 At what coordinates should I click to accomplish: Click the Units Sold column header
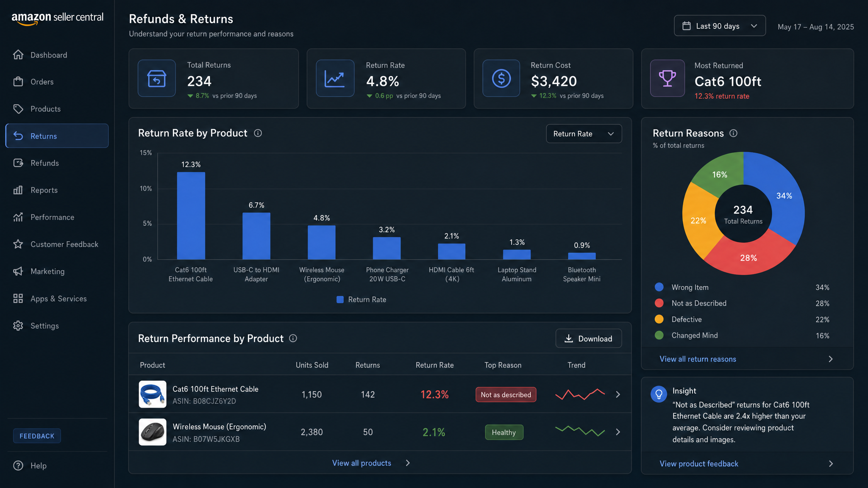click(312, 365)
